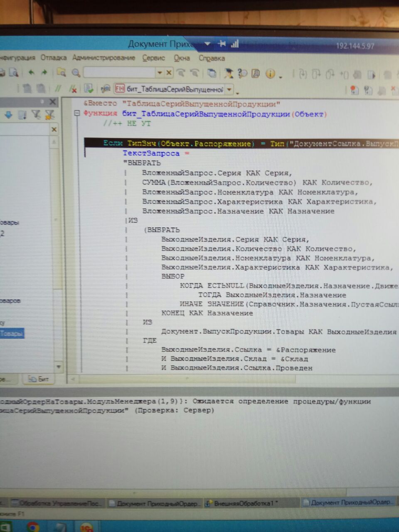Click the binoculars find procedure icon
This screenshot has width=399, height=532.
[106, 89]
